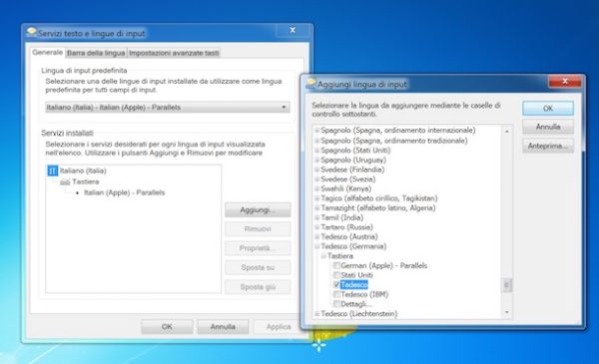Click the Anteprima... button
This screenshot has height=364, width=599.
[x=548, y=146]
